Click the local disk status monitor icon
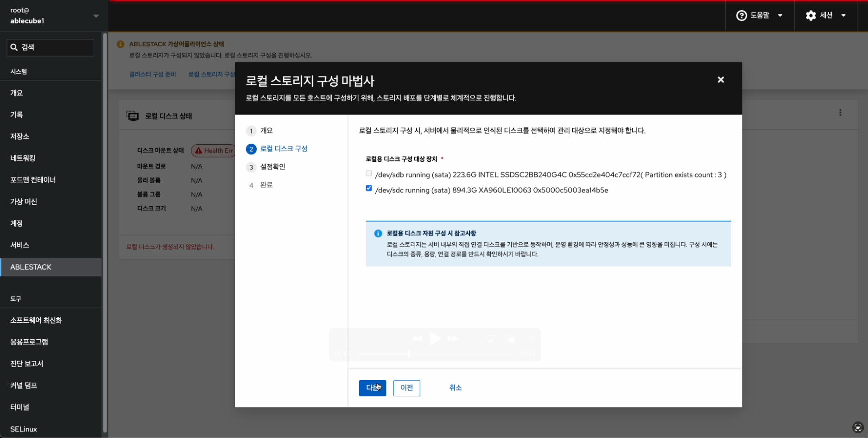Viewport: 868px width, 438px height. tap(133, 116)
